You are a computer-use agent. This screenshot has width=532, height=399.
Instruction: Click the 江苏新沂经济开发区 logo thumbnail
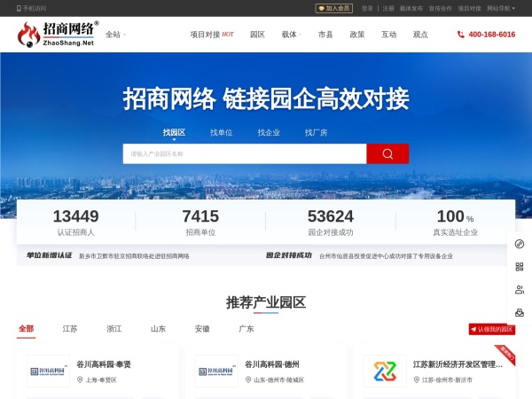(385, 372)
